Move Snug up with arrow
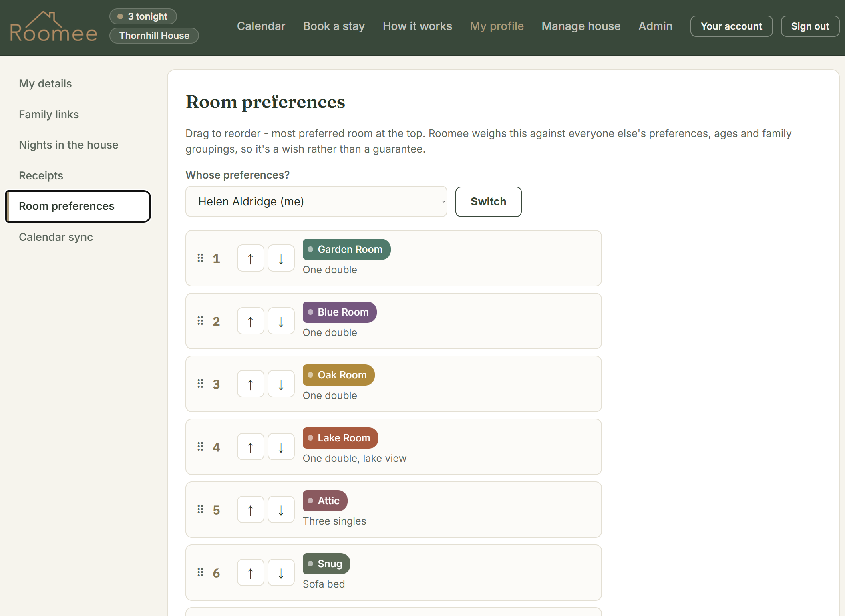The width and height of the screenshot is (845, 616). click(x=251, y=573)
